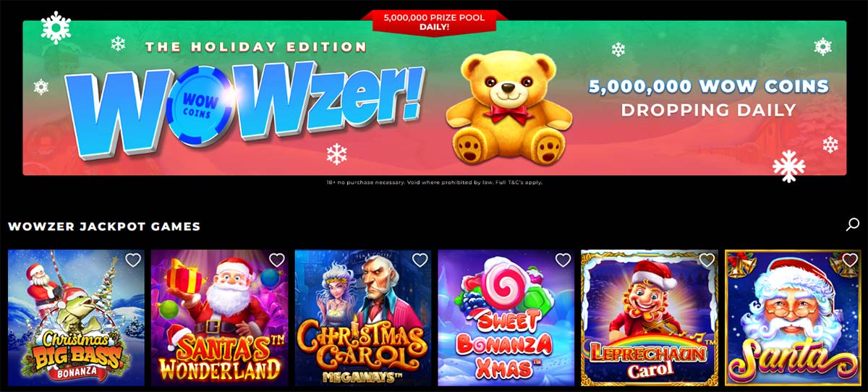Open Christmas Carol Megaways game

363,318
